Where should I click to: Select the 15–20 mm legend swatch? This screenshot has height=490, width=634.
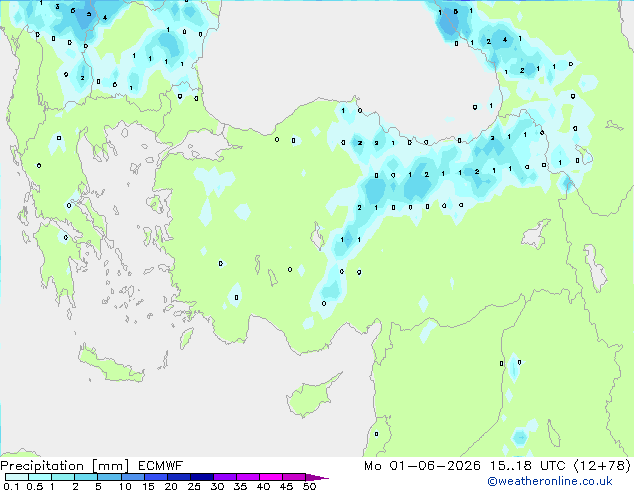[x=156, y=477]
